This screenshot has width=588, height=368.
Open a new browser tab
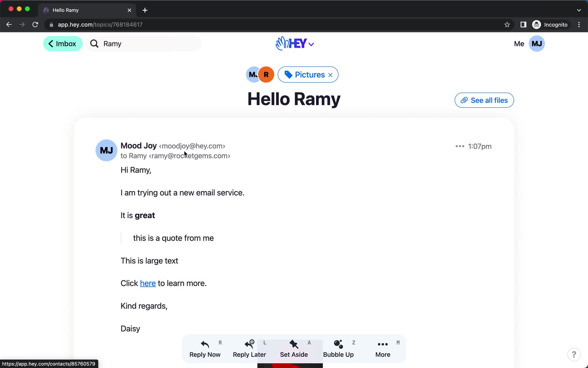pos(145,10)
